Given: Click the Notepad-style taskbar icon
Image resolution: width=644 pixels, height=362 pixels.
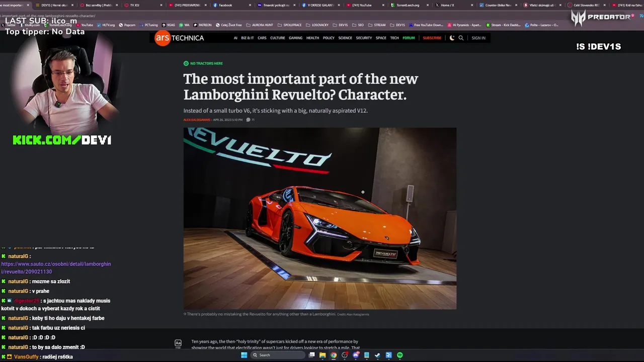Looking at the screenshot, I should click(367, 355).
